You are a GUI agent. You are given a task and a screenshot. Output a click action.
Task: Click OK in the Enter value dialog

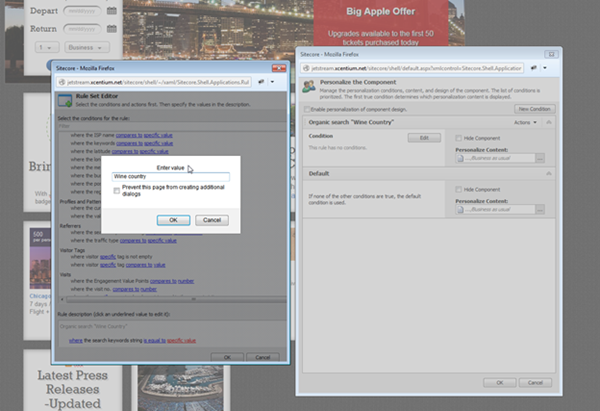[x=173, y=220]
